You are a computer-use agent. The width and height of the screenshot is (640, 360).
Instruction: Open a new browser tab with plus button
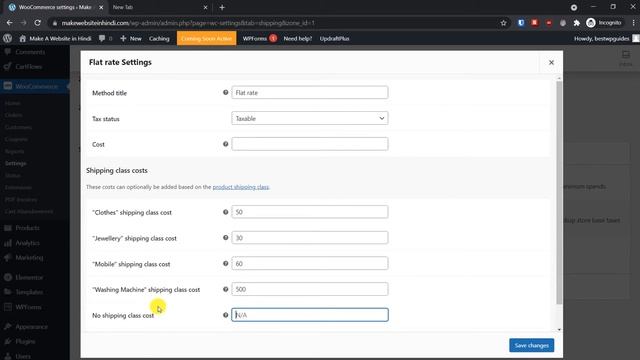pos(222,7)
